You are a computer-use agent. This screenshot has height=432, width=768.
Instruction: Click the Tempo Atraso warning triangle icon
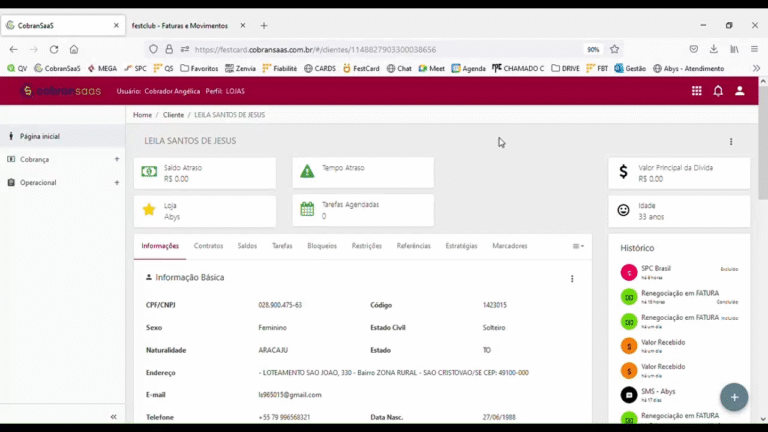click(x=307, y=171)
